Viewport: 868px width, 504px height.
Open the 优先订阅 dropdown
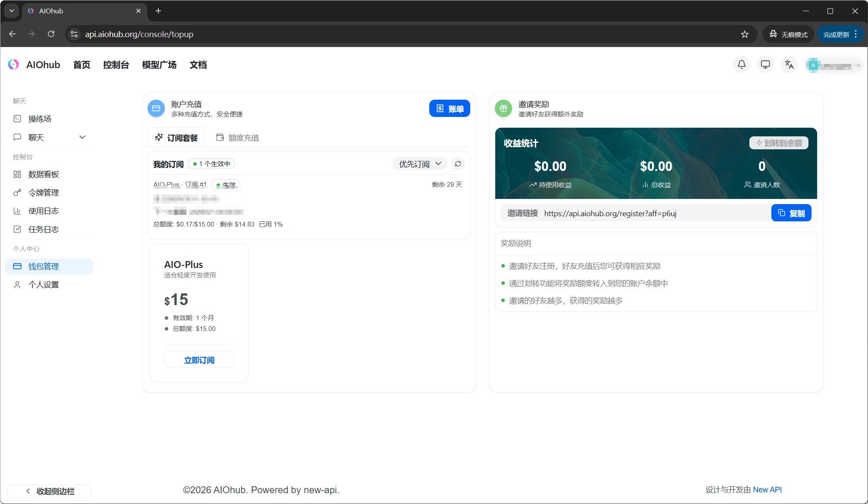coord(420,164)
